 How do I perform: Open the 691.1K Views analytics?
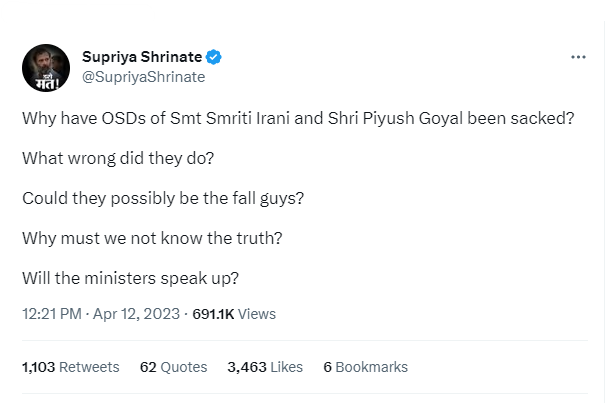(234, 314)
